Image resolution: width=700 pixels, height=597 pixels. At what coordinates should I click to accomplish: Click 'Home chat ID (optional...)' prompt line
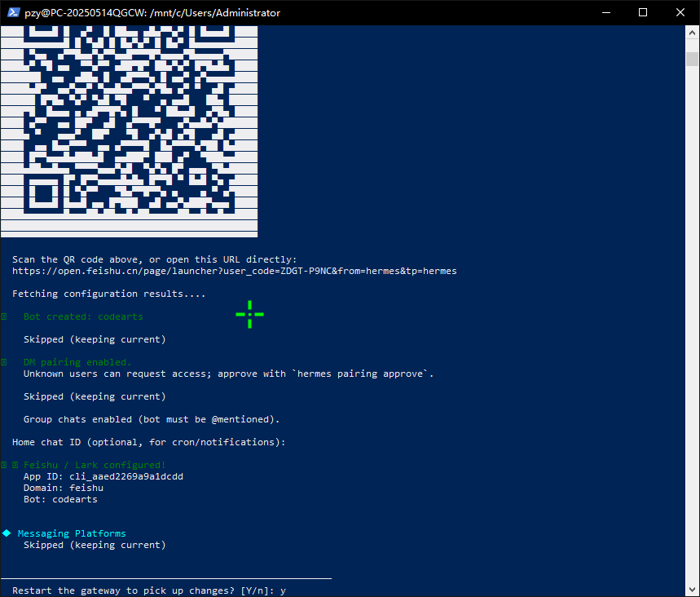tap(148, 442)
